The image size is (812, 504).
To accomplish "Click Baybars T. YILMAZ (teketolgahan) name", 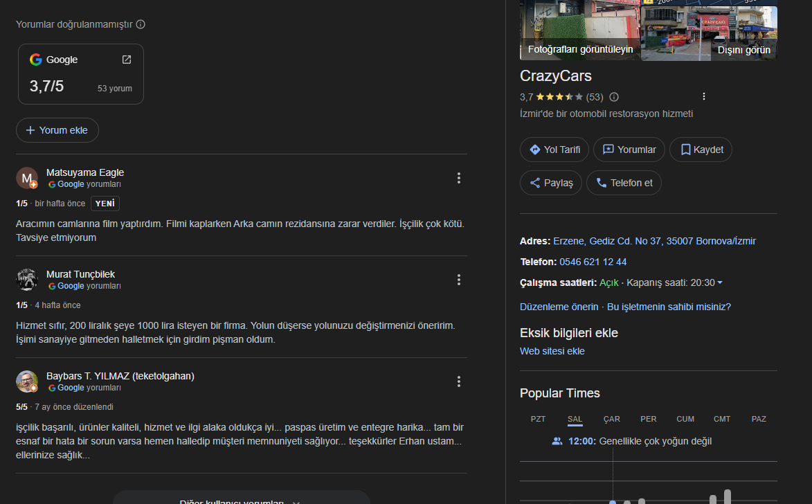I will click(120, 376).
